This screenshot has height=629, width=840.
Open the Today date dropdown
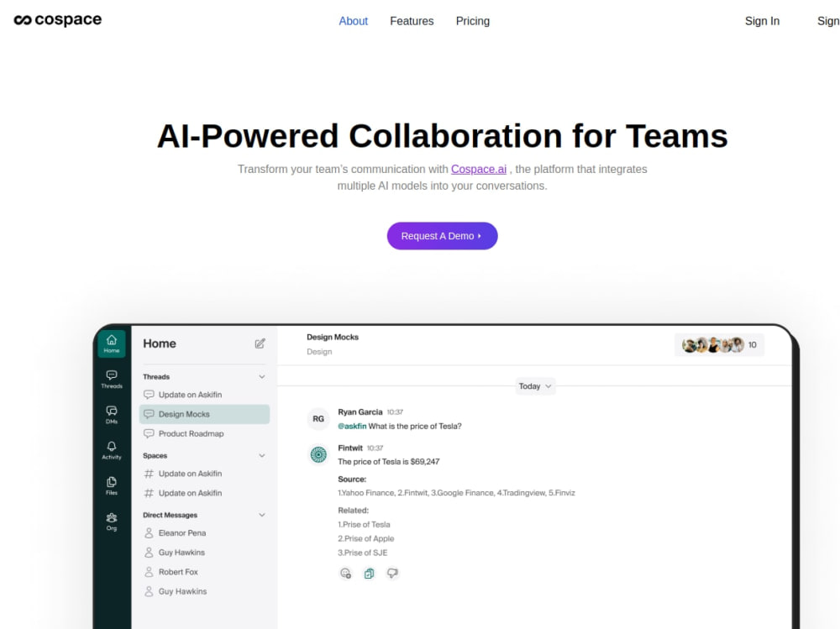pyautogui.click(x=534, y=386)
